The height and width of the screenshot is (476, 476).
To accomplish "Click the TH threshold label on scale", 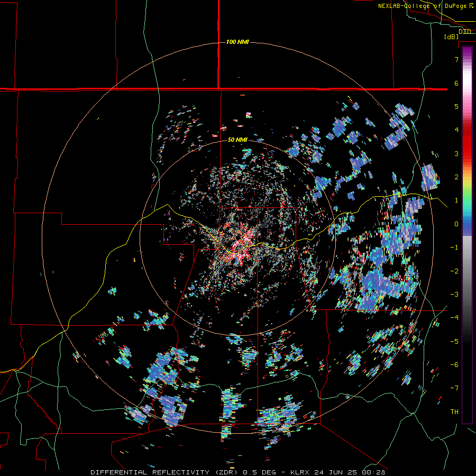I will pyautogui.click(x=454, y=412).
